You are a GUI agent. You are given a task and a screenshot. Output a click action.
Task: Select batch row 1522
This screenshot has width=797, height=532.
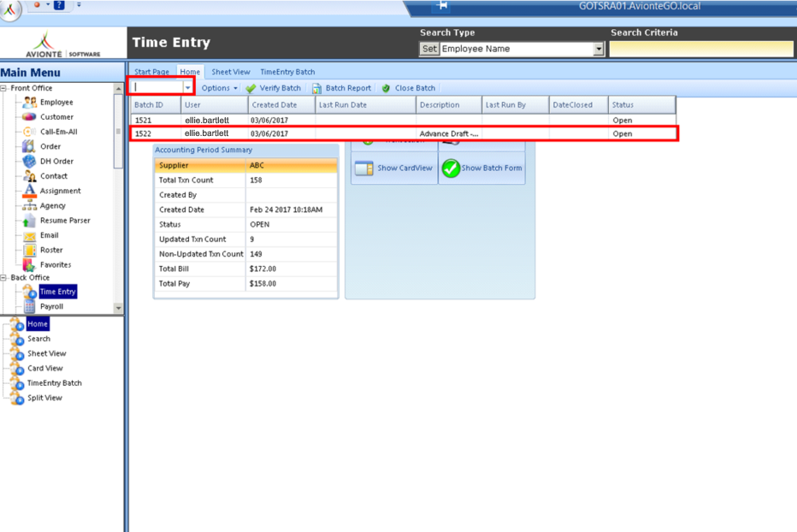click(x=404, y=133)
